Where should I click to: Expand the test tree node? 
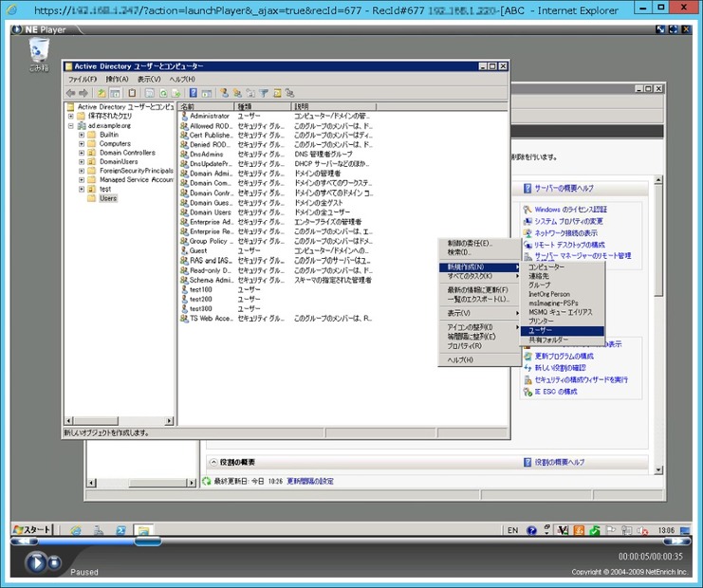tap(82, 189)
